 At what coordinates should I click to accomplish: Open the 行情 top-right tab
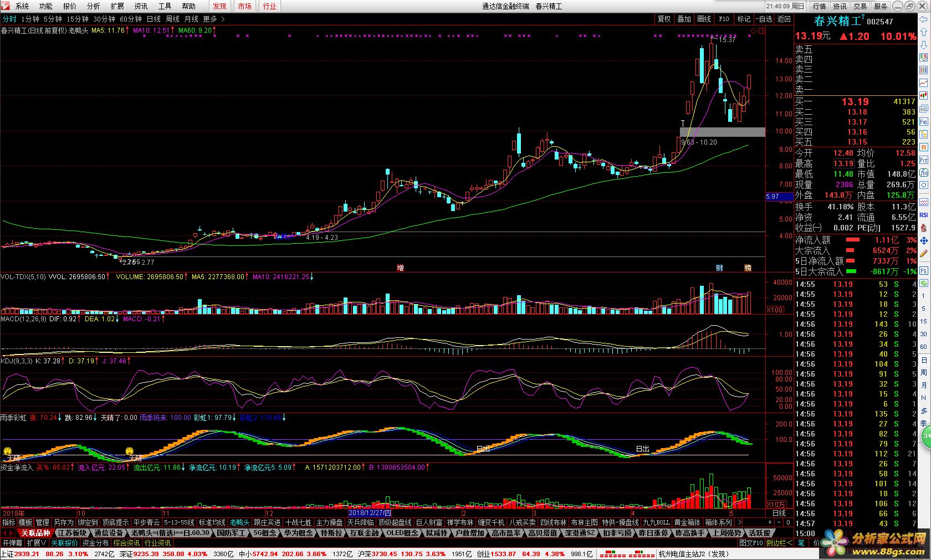pos(820,6)
